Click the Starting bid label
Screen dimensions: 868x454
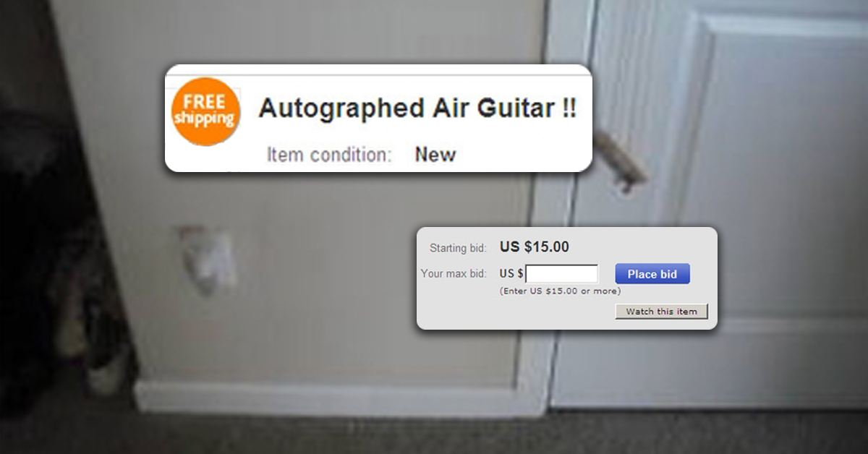458,248
